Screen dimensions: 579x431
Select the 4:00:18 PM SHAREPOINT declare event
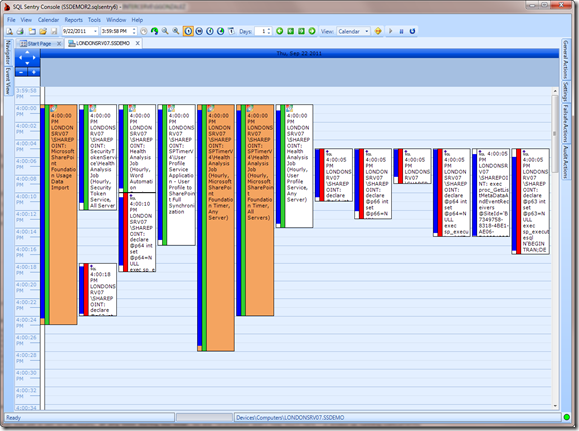click(98, 290)
